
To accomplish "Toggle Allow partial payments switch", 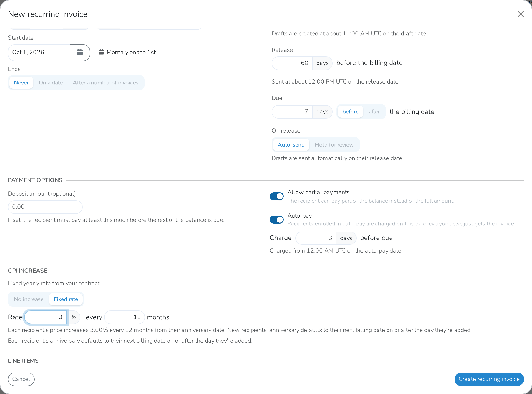I will [x=277, y=196].
